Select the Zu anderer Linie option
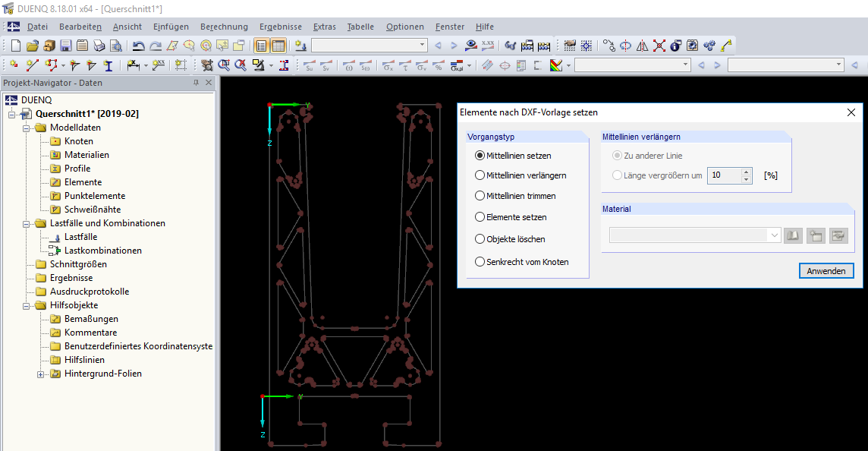Screen dimensions: 868x451 (x=647, y=156)
